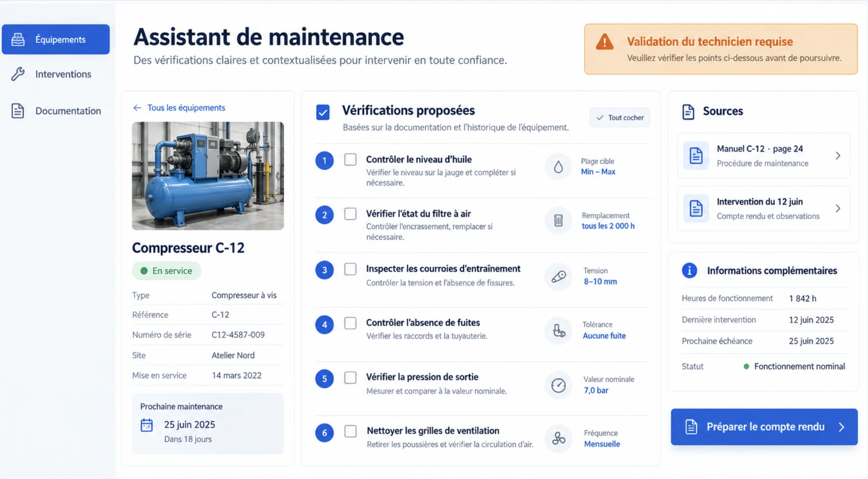Click the calendar icon in Prochaine maintenance
The width and height of the screenshot is (868, 479).
click(147, 425)
